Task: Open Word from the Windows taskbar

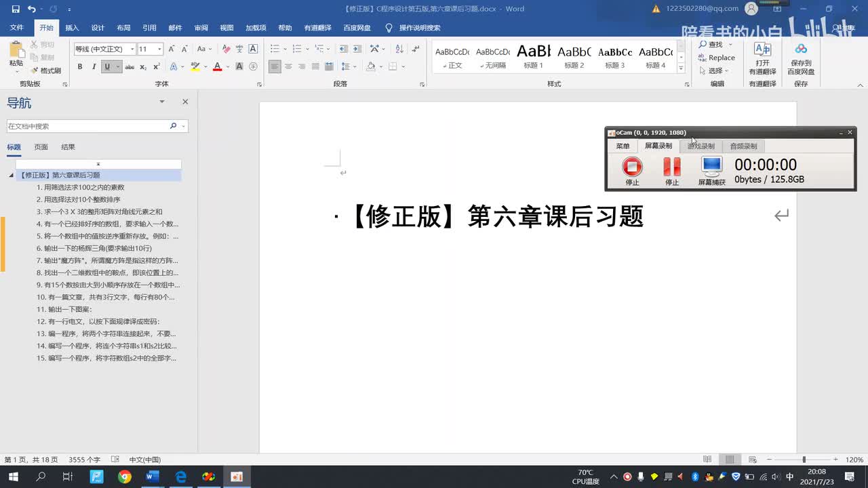Action: pos(153,476)
